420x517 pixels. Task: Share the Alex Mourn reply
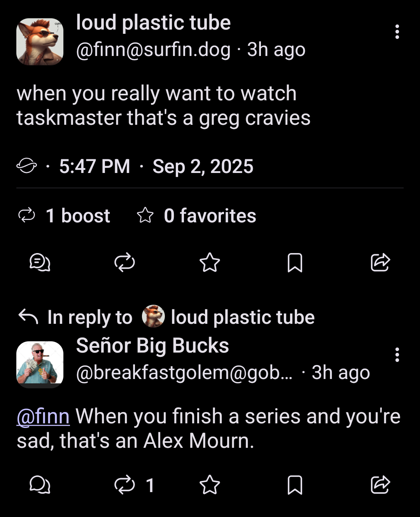coord(380,485)
